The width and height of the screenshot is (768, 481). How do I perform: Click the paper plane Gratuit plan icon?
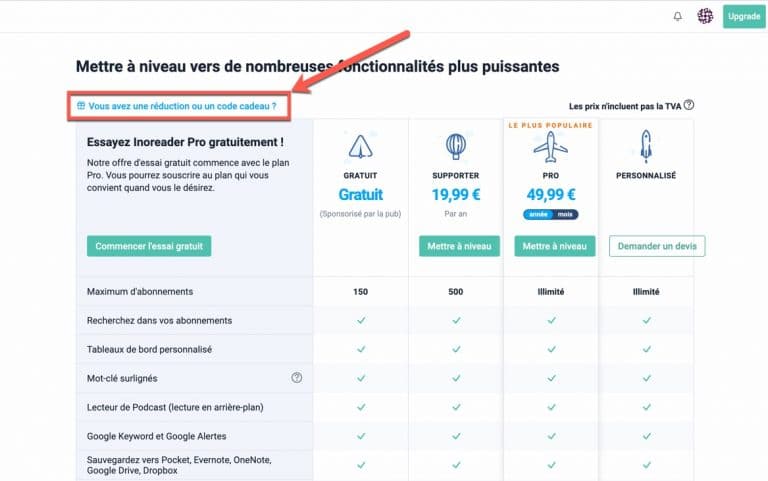[x=360, y=148]
